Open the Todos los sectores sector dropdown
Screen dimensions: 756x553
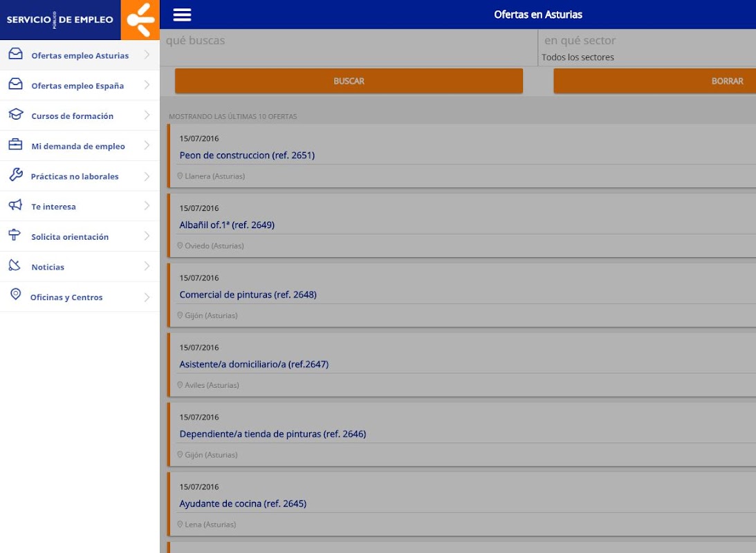(647, 57)
